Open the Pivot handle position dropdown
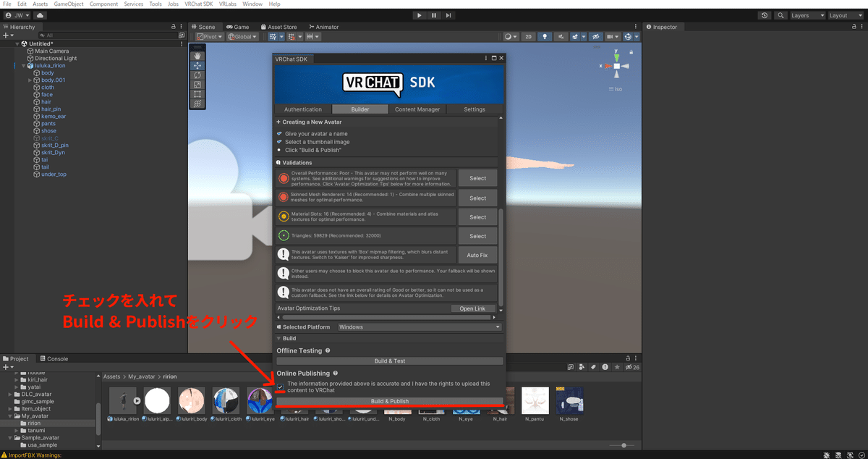 209,36
